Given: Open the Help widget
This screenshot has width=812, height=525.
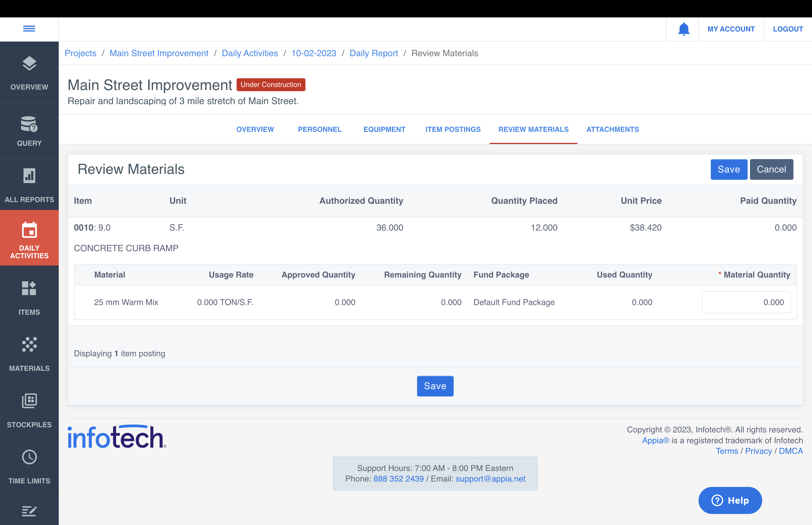Looking at the screenshot, I should 730,500.
